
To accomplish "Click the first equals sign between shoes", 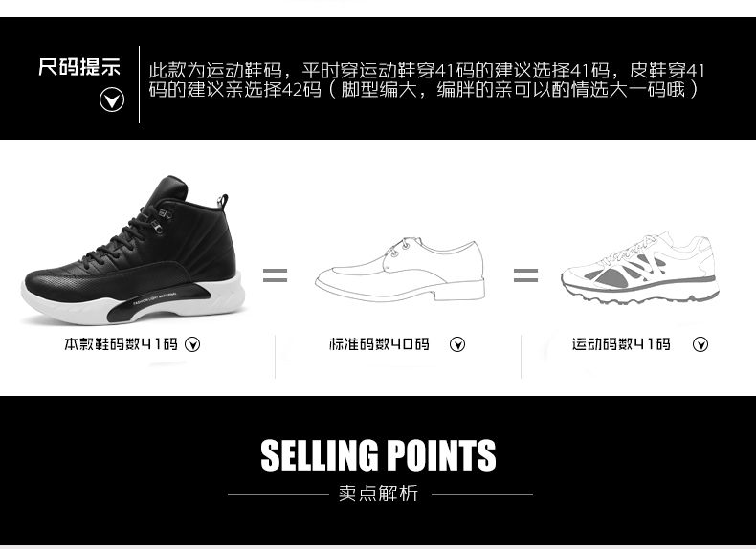I will point(275,275).
